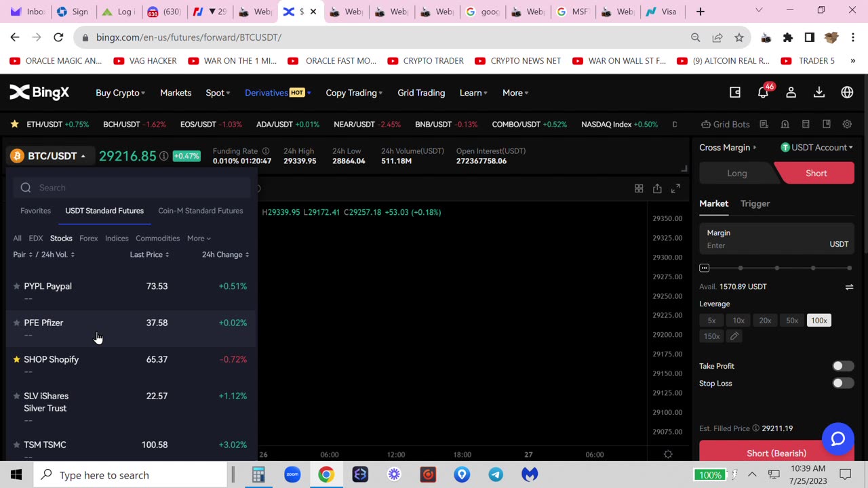Viewport: 868px width, 488px height.
Task: Click the chart settings gear icon
Action: click(668, 455)
